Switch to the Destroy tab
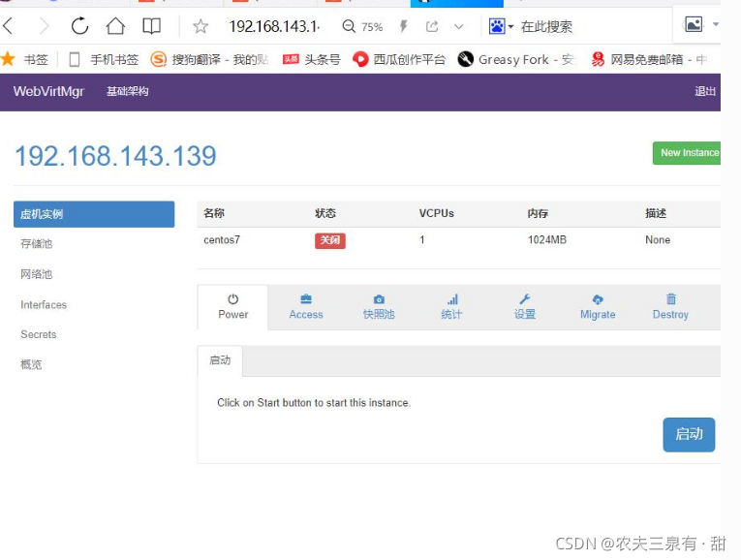This screenshot has height=560, width=741. pos(670,307)
